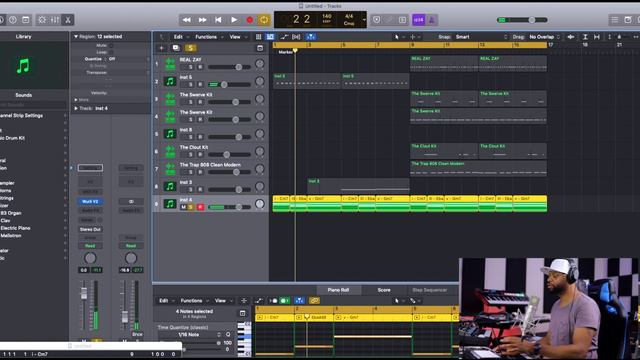Open the LCD display mode dropdown arrow

pyautogui.click(x=364, y=20)
